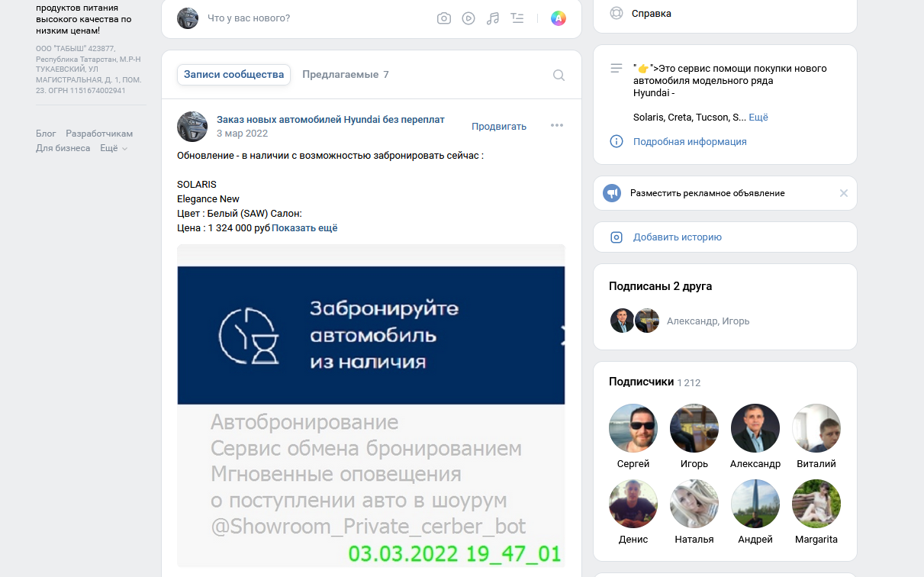The width and height of the screenshot is (924, 577).
Task: Attach a video to new post
Action: [x=468, y=18]
